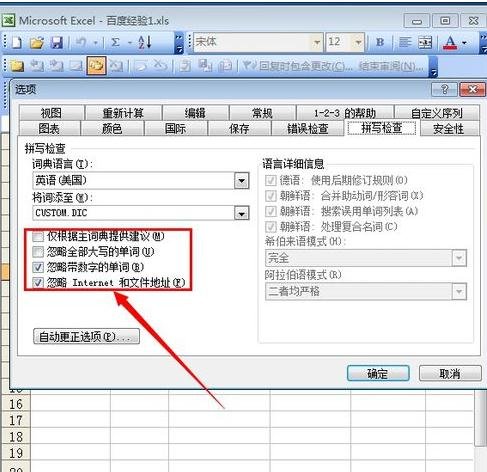Click the AutoSum sigma icon
This screenshot has width=487, height=472.
click(x=115, y=42)
